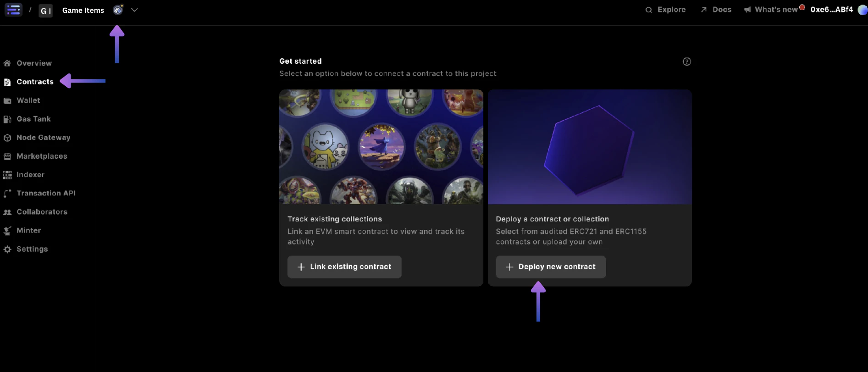
Task: Expand the project switcher chevron
Action: [134, 10]
